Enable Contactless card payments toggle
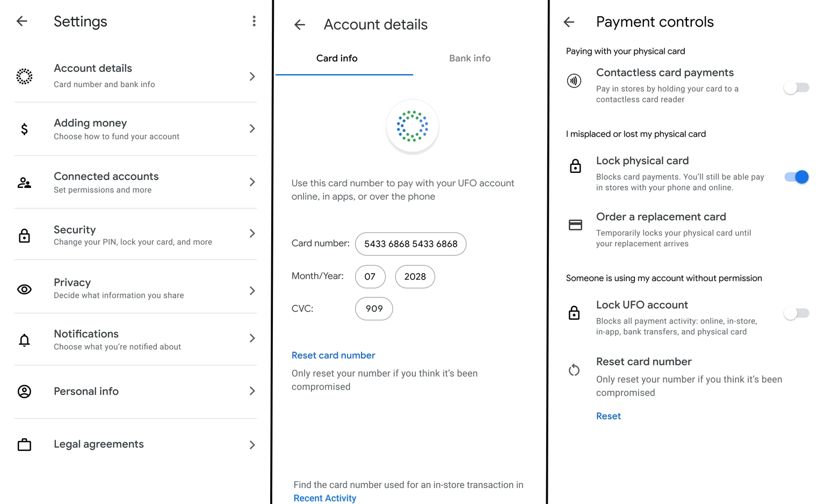Image resolution: width=825 pixels, height=504 pixels. 796,87
